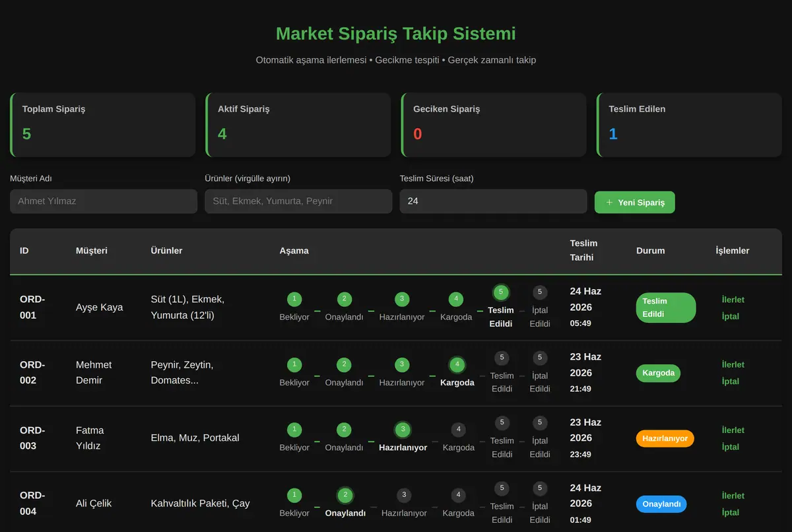Image resolution: width=792 pixels, height=532 pixels.
Task: Click customer name Mehmet Demir
Action: pos(94,373)
